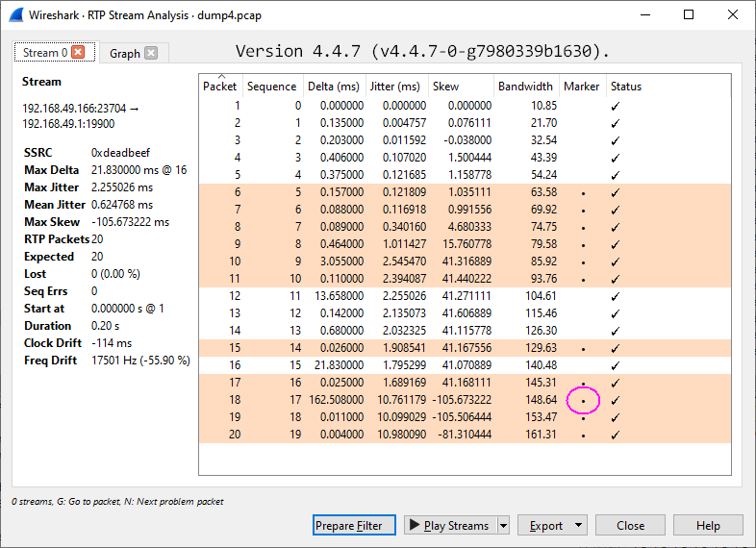Select jitter value 2.545470
The image size is (756, 548).
coord(405,262)
